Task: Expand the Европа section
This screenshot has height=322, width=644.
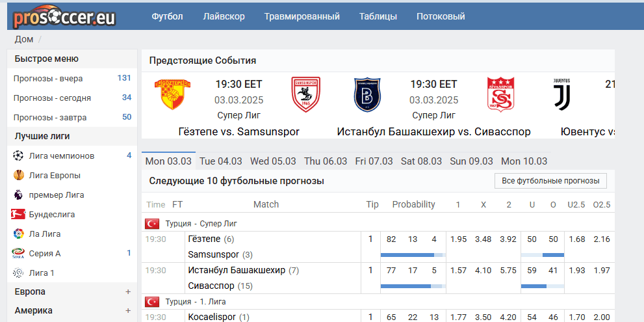Action: (128, 292)
